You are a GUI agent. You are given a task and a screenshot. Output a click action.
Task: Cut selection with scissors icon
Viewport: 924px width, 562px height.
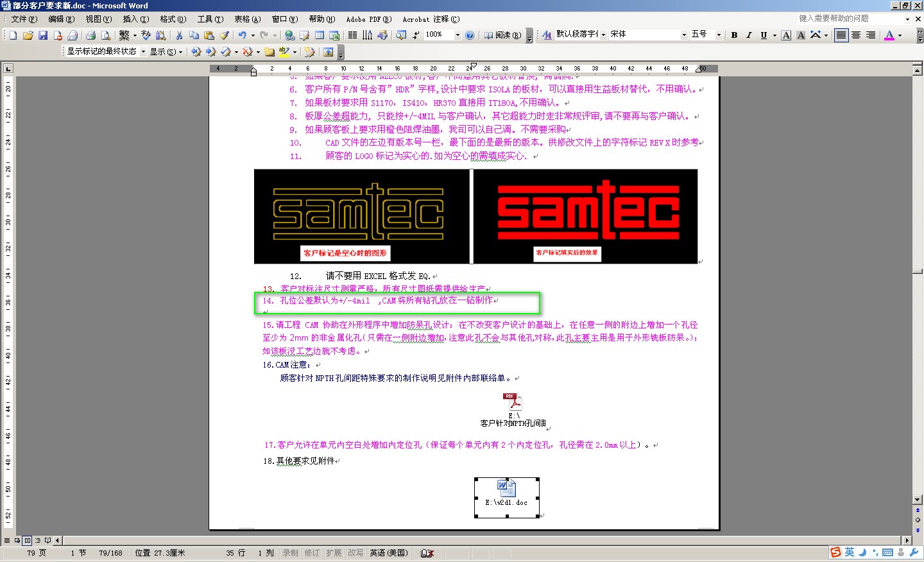click(x=179, y=35)
